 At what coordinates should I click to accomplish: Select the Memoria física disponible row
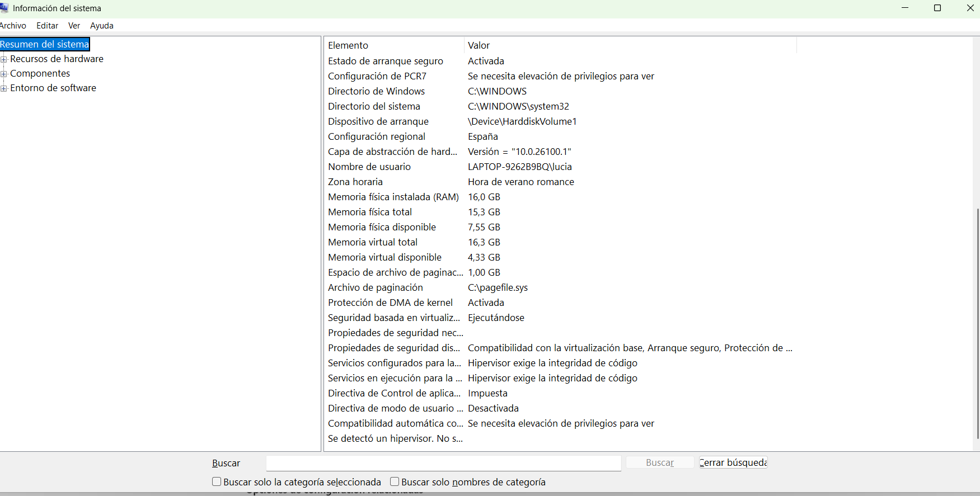point(560,227)
